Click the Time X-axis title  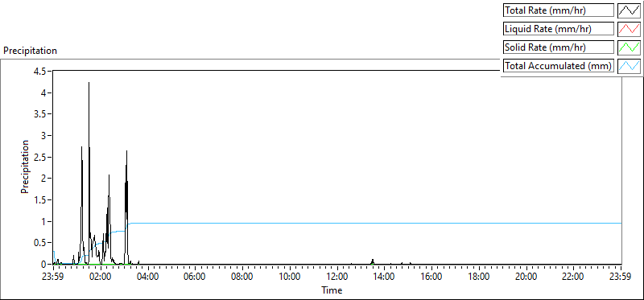coord(332,290)
